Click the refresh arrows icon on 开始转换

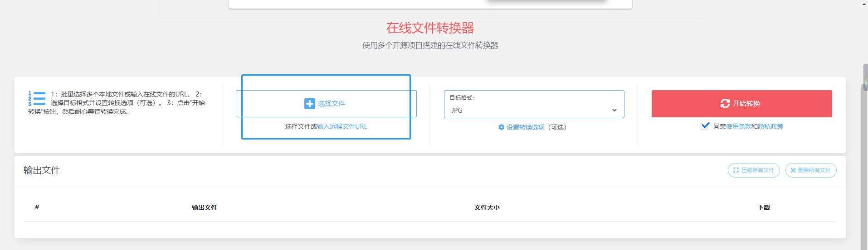point(725,103)
